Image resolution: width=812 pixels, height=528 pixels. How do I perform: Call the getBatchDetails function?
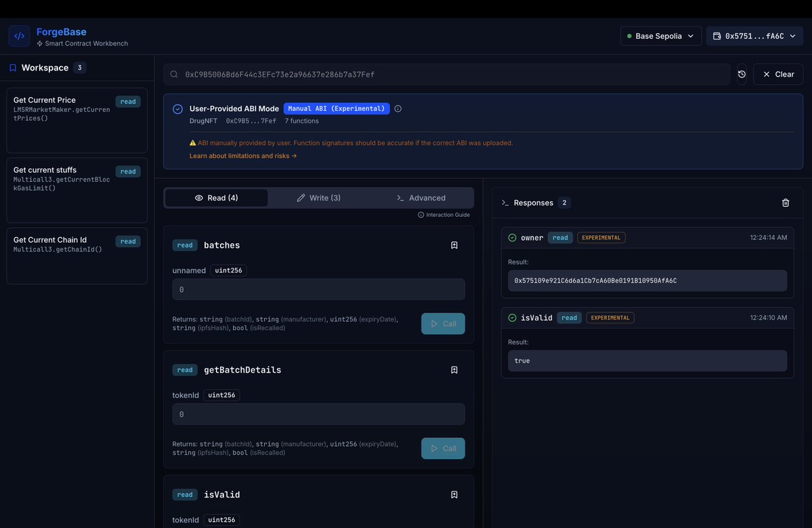point(443,449)
